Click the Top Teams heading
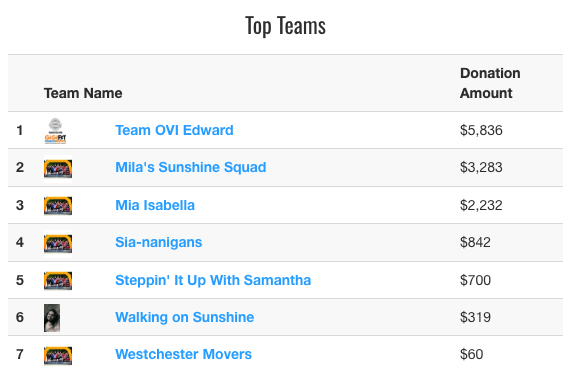The width and height of the screenshot is (578, 388). point(285,26)
